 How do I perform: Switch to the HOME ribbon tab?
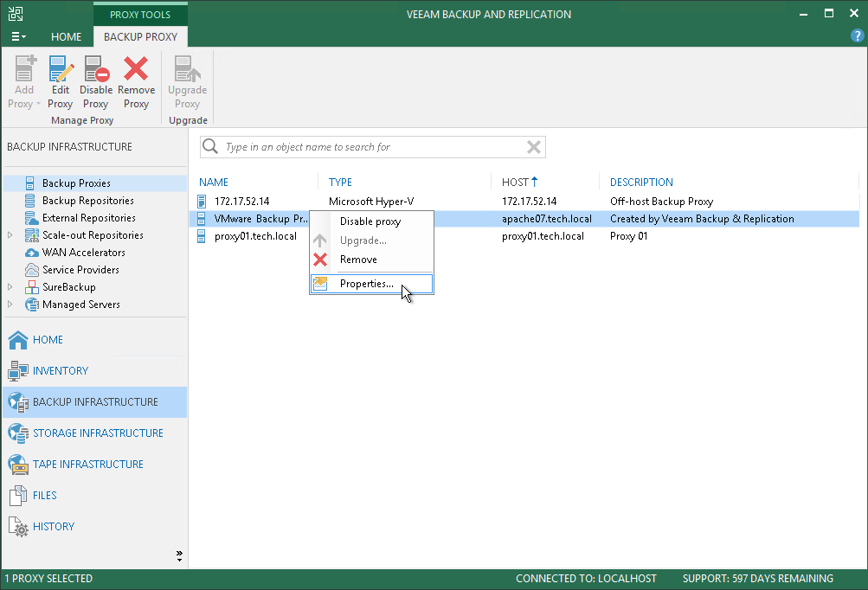(66, 36)
